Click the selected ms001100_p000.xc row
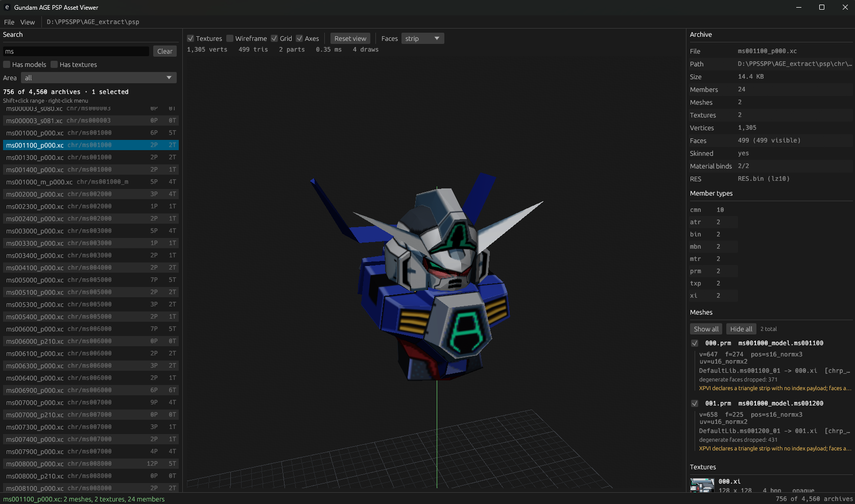The width and height of the screenshot is (855, 504). (91, 145)
